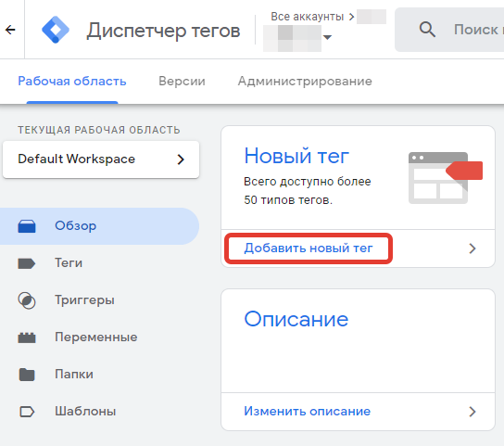Click the Диспетчер тегов title

click(163, 32)
